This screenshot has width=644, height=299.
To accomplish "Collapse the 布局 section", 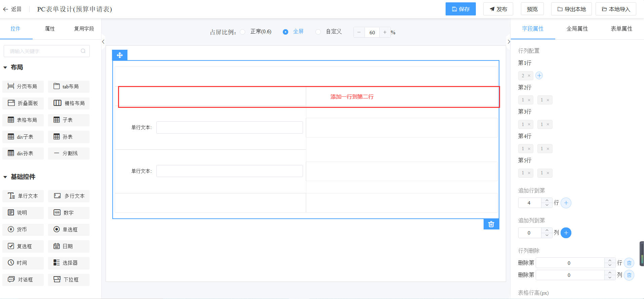I will coord(5,68).
